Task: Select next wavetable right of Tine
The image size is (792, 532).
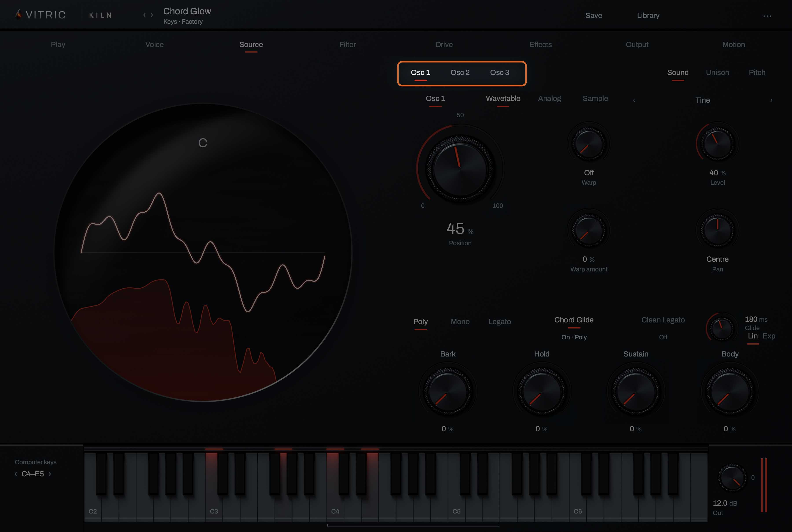Action: point(771,100)
